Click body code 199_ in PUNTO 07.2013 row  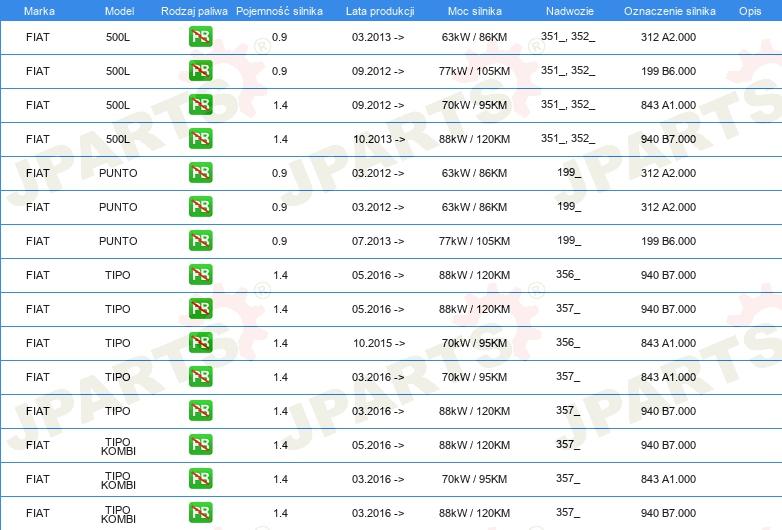click(x=569, y=240)
